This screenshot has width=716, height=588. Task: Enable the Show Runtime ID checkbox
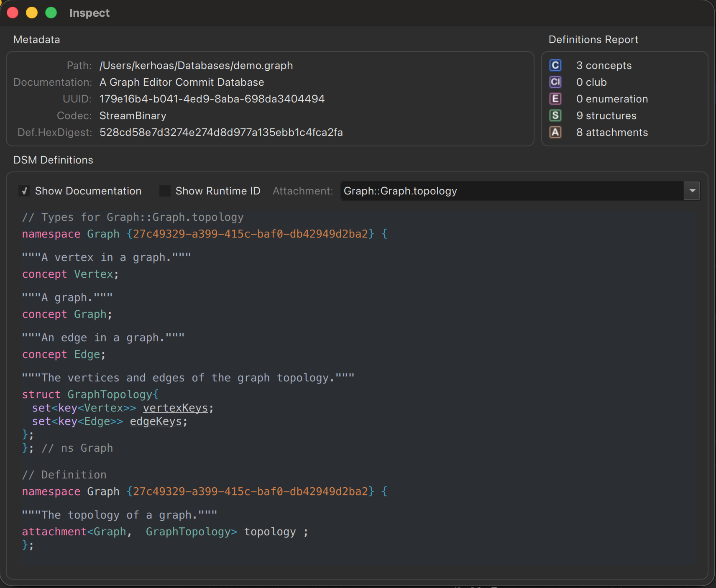pyautogui.click(x=165, y=191)
